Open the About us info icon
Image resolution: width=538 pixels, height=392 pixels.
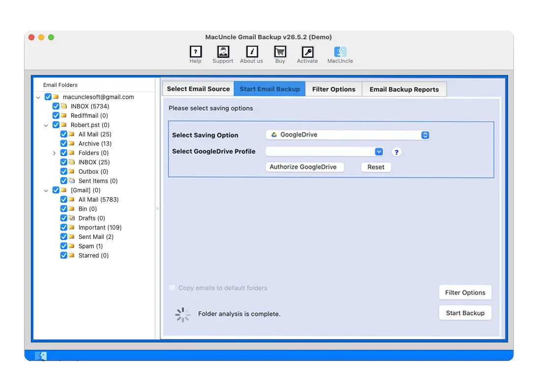(252, 52)
